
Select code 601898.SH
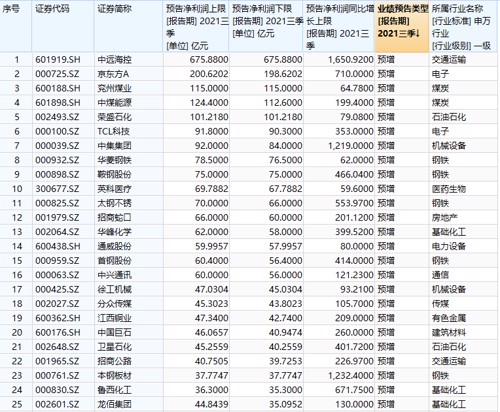[x=58, y=103]
